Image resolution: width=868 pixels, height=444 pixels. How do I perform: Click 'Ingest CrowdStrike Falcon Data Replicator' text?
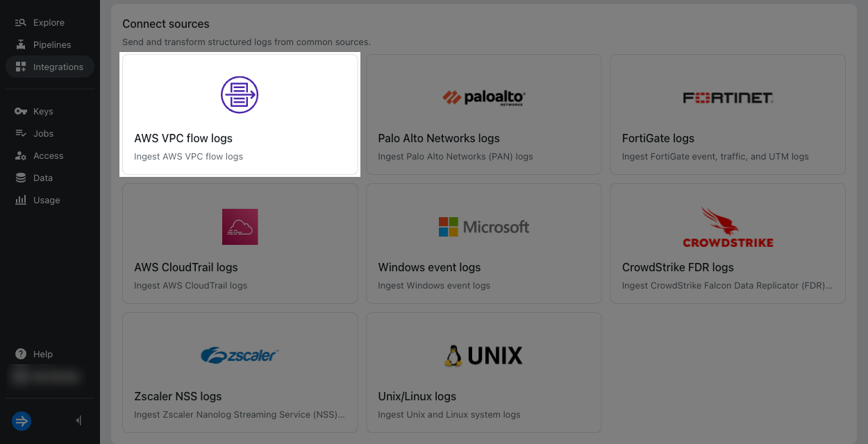(727, 285)
